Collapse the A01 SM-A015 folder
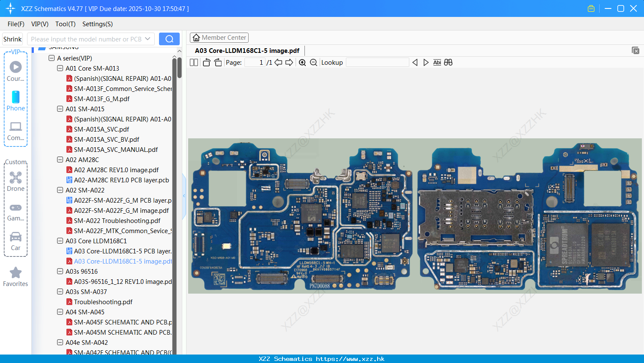Image resolution: width=644 pixels, height=363 pixels. pos(60,109)
